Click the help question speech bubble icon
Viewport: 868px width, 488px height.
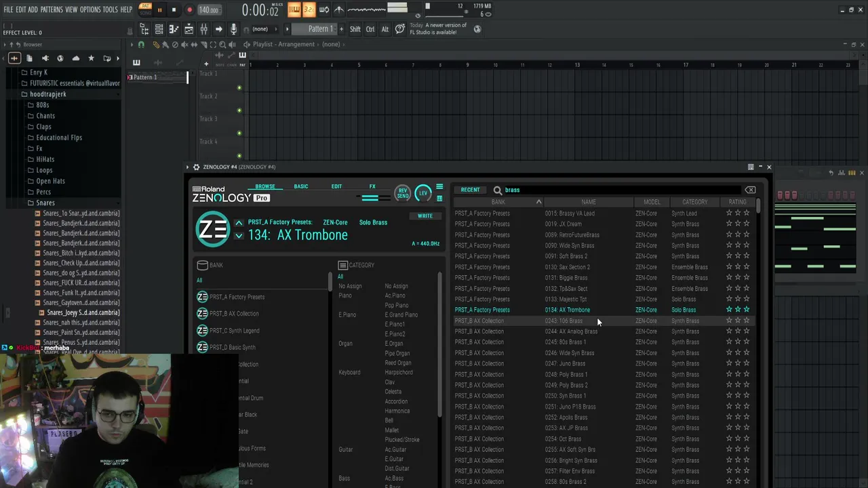(x=400, y=29)
